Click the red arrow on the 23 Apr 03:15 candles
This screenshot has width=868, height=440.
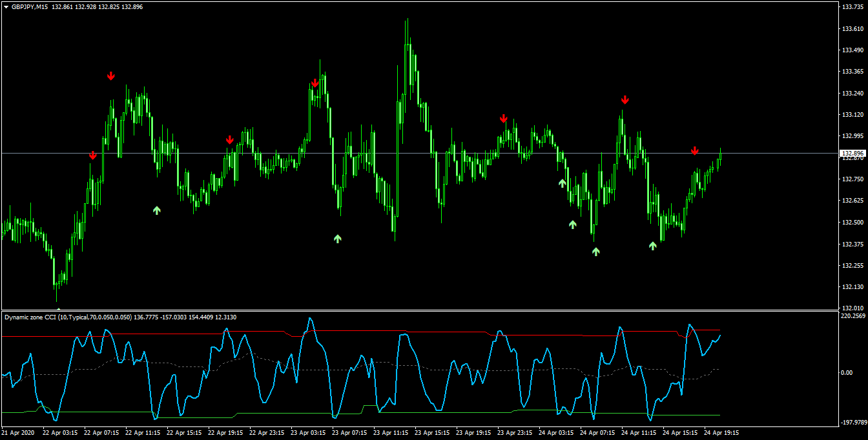(315, 83)
